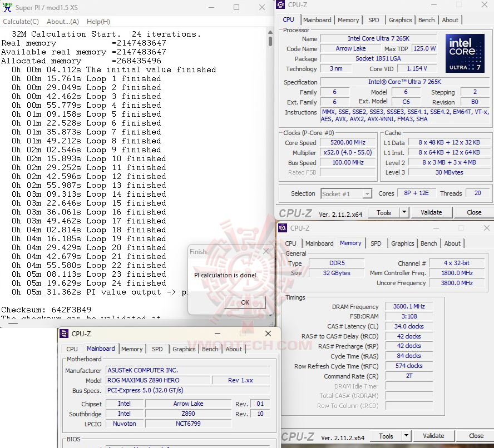Close the Mainboard CPU-Z window
This screenshot has width=494, height=448.
tap(268, 333)
